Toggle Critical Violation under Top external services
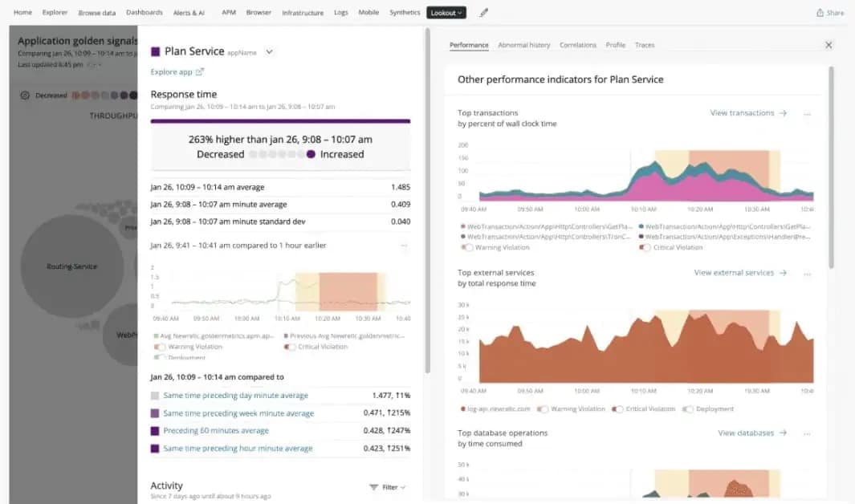The image size is (855, 504). pos(617,408)
